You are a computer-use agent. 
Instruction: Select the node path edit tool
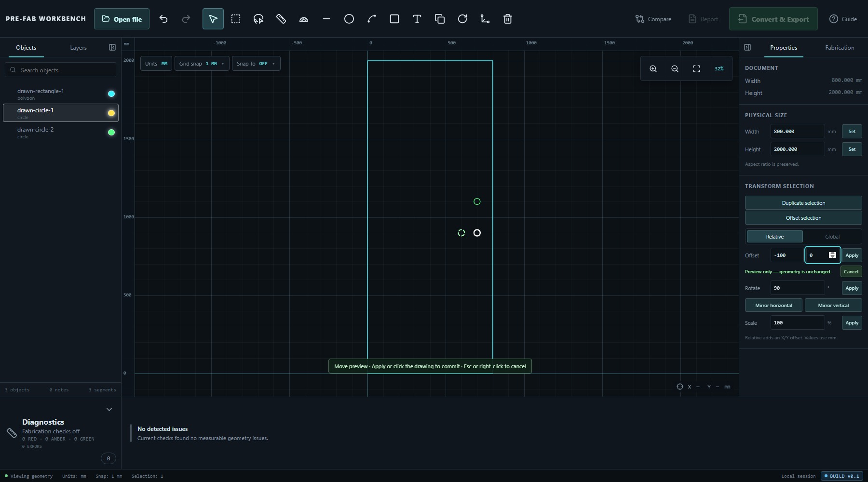[x=485, y=19]
